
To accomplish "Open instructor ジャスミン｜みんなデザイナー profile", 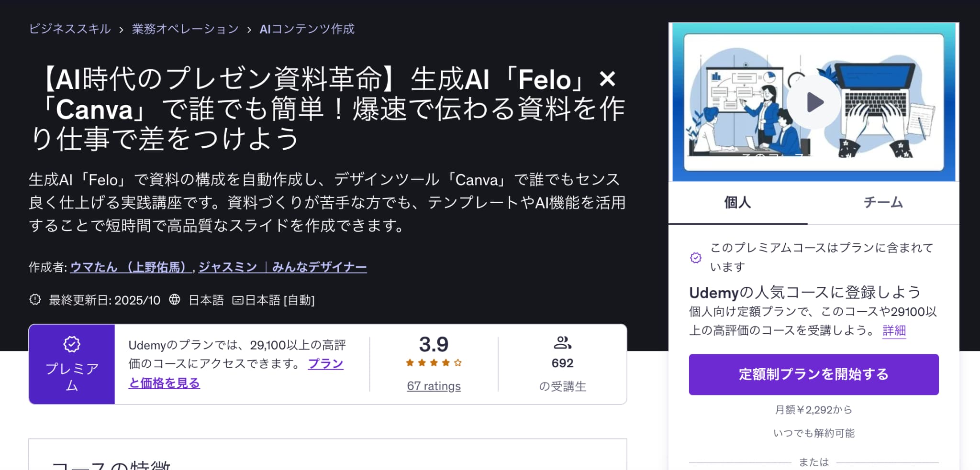I will [x=282, y=267].
